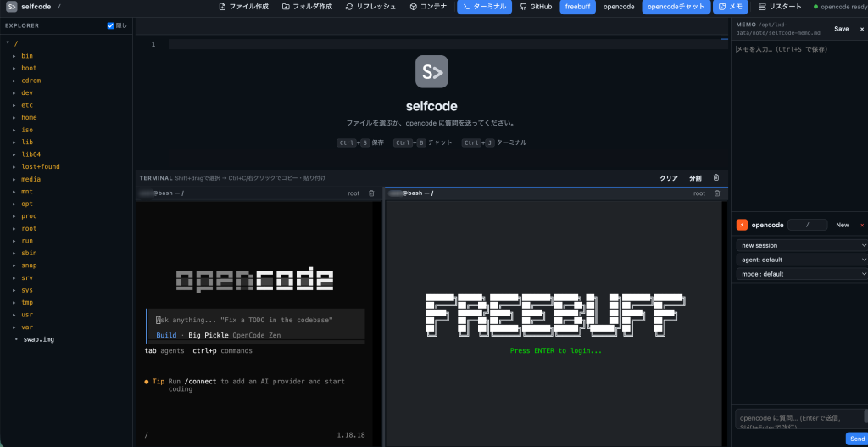Clear the terminal with クリア
The width and height of the screenshot is (868, 447).
click(669, 178)
